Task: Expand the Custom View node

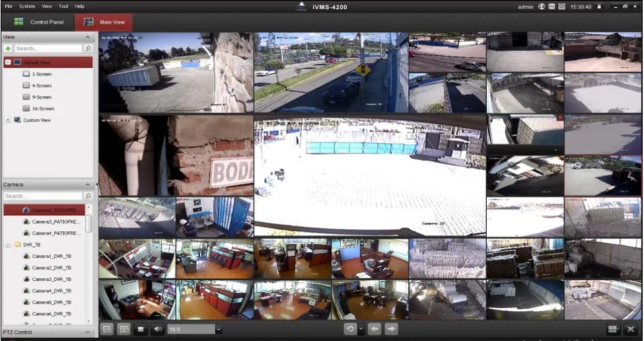Action: click(8, 120)
